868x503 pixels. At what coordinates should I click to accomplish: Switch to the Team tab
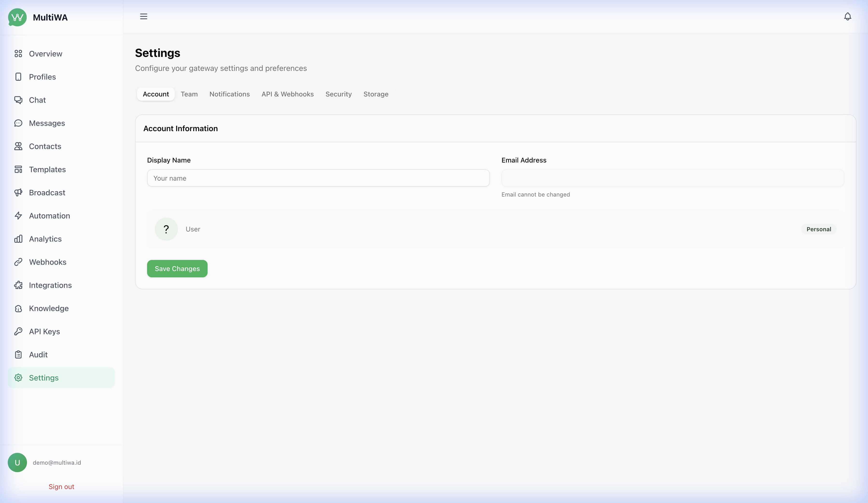[x=189, y=94]
